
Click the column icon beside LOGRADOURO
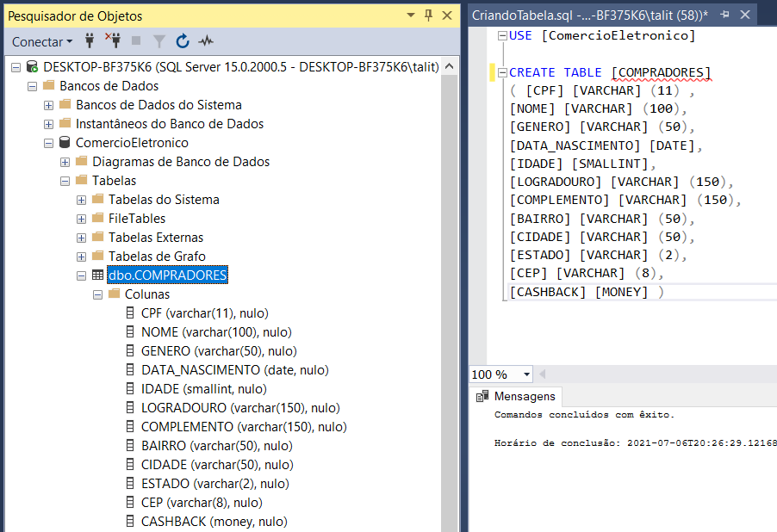[130, 408]
